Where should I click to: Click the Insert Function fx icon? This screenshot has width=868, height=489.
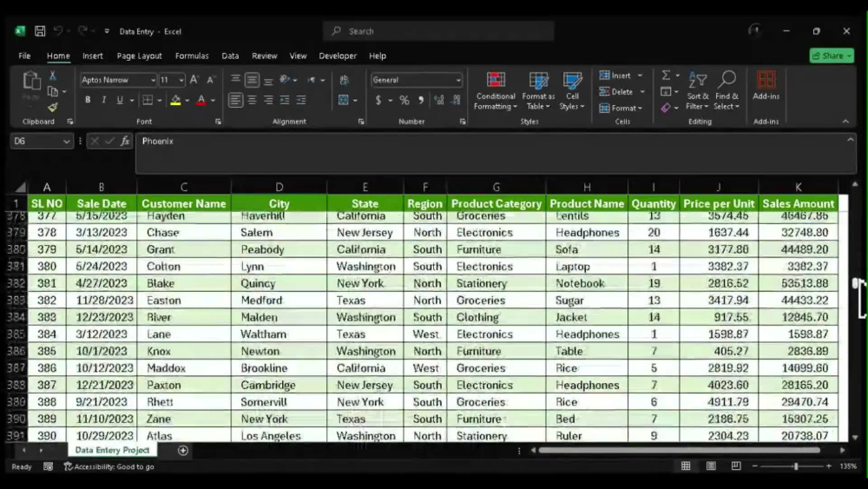click(125, 142)
